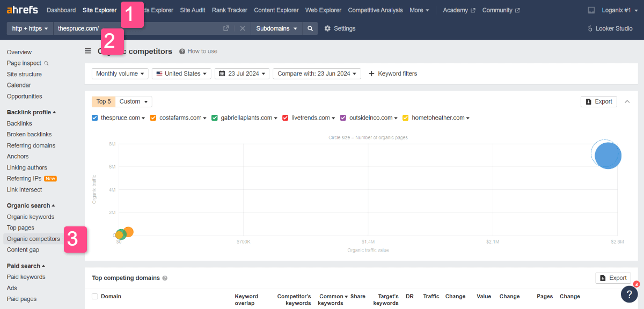Open Top pages in sidebar
This screenshot has height=309, width=644.
click(20, 227)
